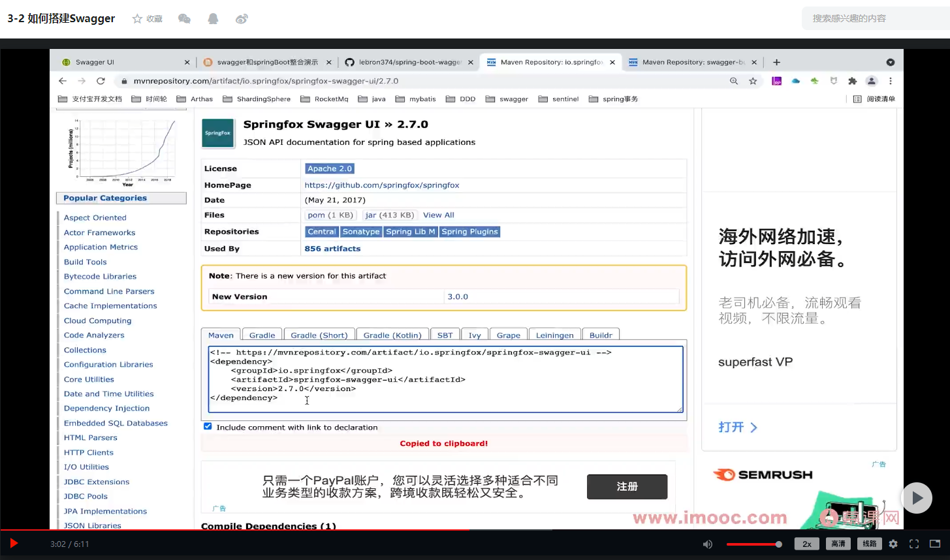Click the browser back arrow

pos(63,81)
